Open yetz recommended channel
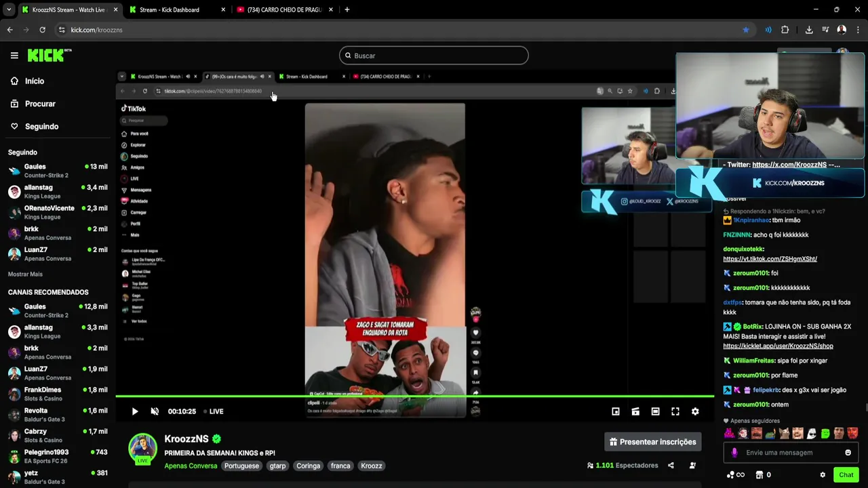The height and width of the screenshot is (488, 868). pos(57,477)
